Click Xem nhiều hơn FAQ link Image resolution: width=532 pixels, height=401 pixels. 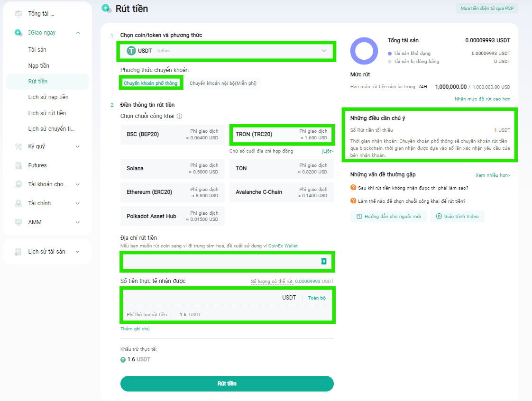tap(493, 175)
